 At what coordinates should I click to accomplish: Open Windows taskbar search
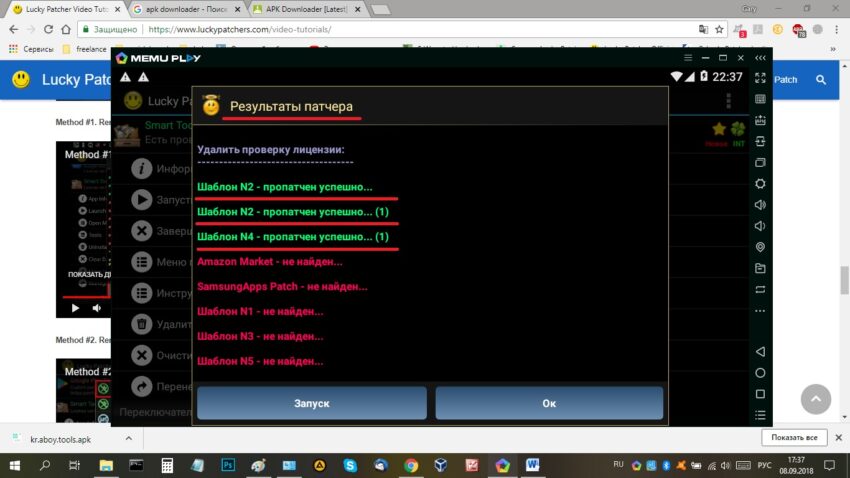[x=45, y=465]
